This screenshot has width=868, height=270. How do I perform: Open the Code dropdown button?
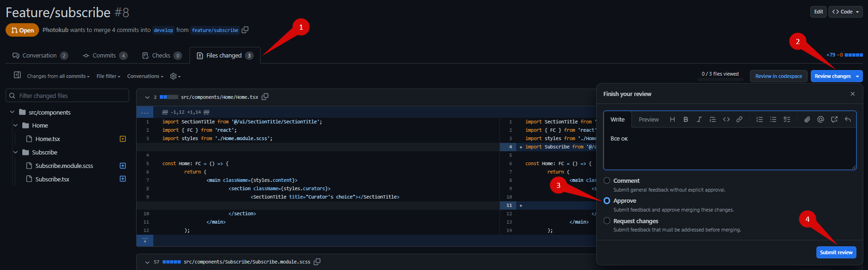coord(845,12)
